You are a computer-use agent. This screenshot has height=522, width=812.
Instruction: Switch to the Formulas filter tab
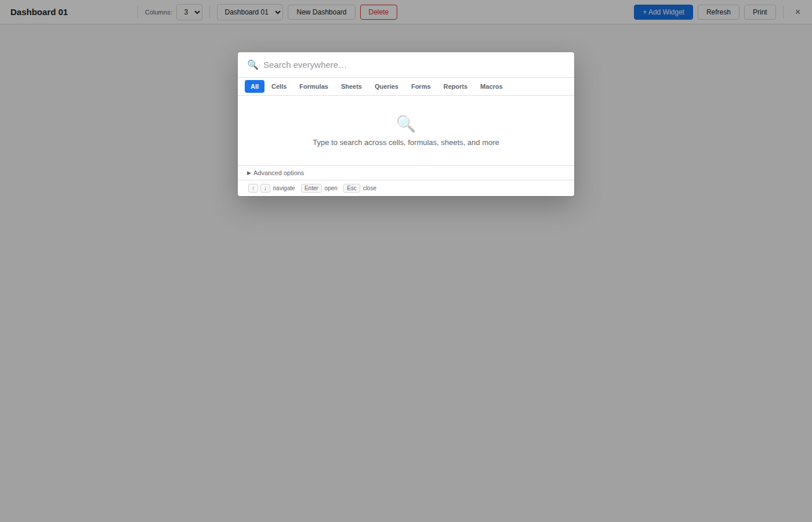314,86
